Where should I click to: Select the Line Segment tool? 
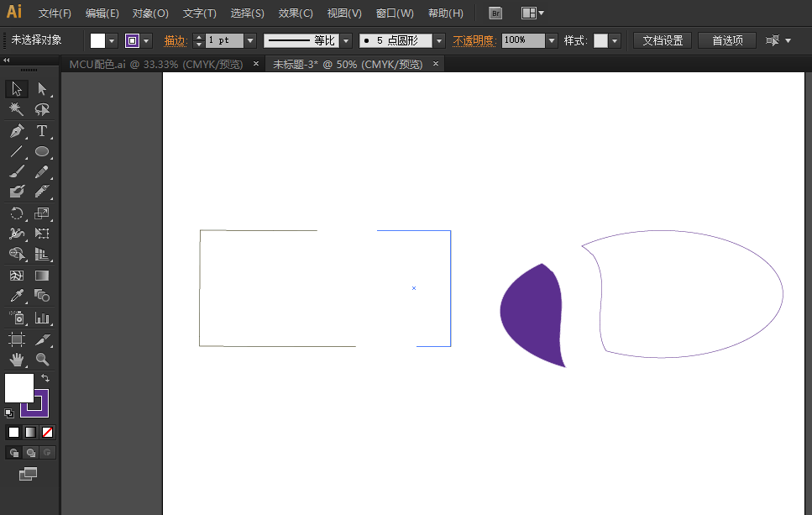17,151
